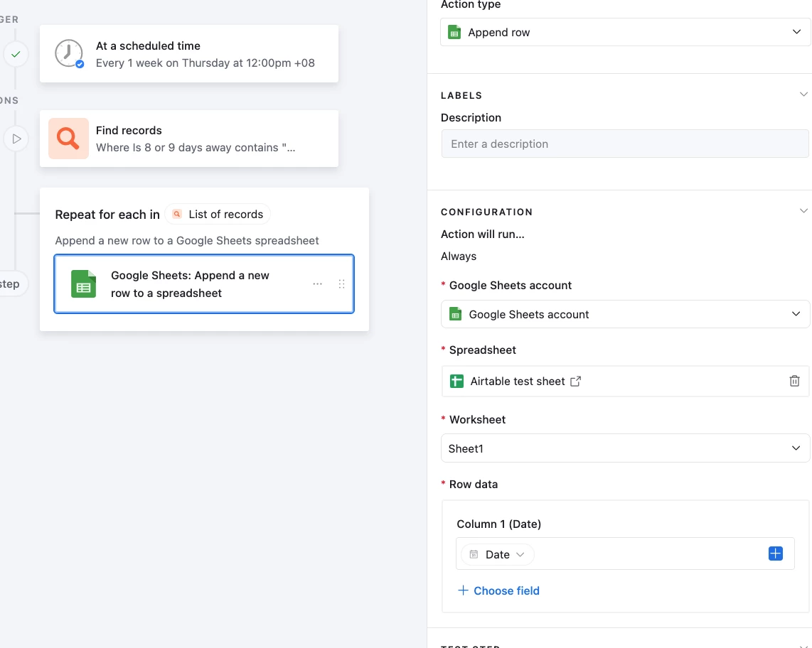Click 'Every 1 week on Thursday' schedule text
The height and width of the screenshot is (648, 812).
[205, 63]
